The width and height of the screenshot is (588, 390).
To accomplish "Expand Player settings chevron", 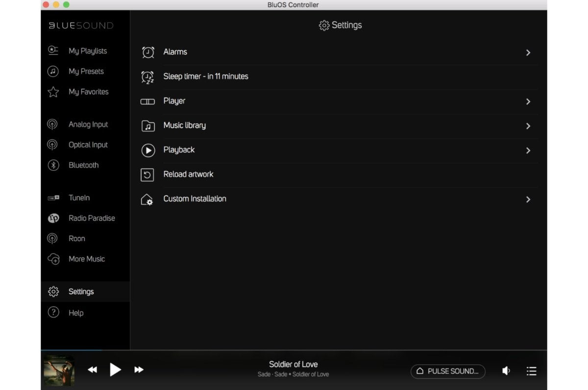I will [528, 102].
